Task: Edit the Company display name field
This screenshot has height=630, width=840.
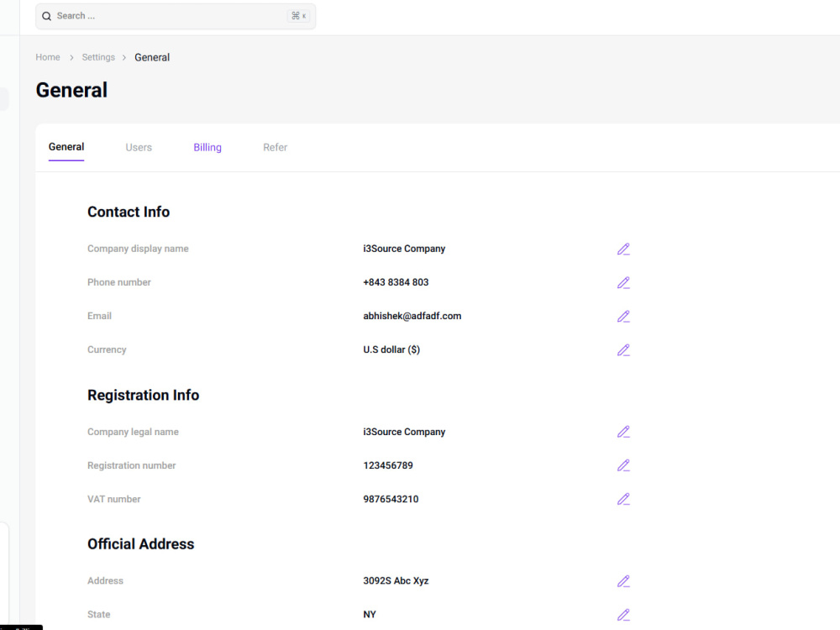Action: click(x=623, y=249)
